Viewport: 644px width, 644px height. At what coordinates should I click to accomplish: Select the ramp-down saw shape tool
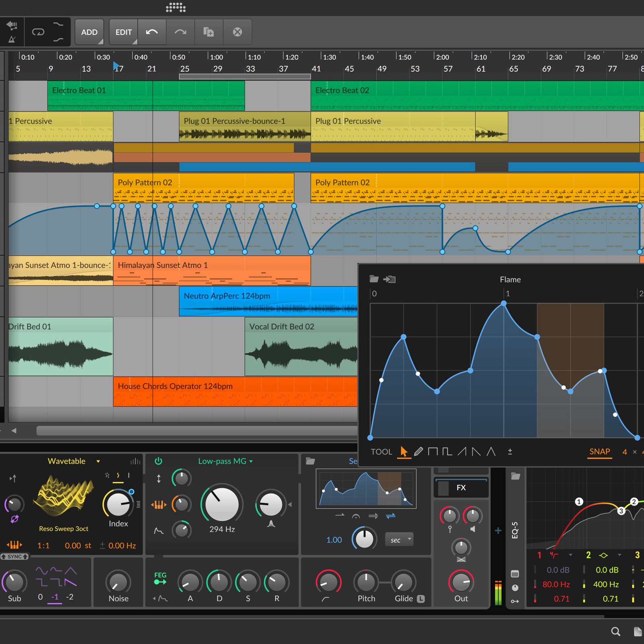click(x=476, y=452)
